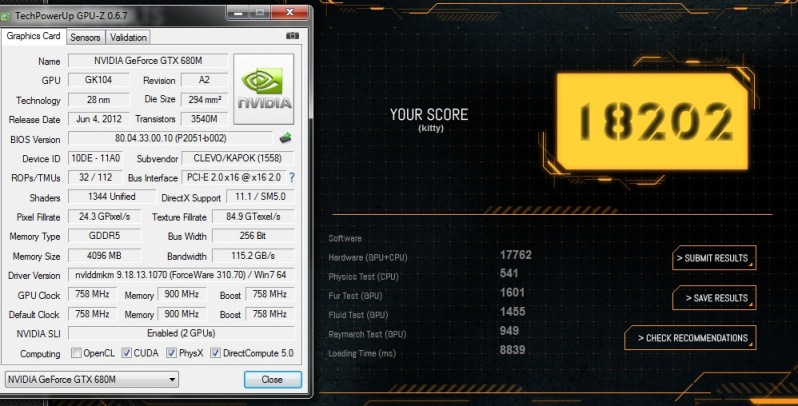Click the BIOS save chip icon
Screen dimensions: 798x406
286,138
